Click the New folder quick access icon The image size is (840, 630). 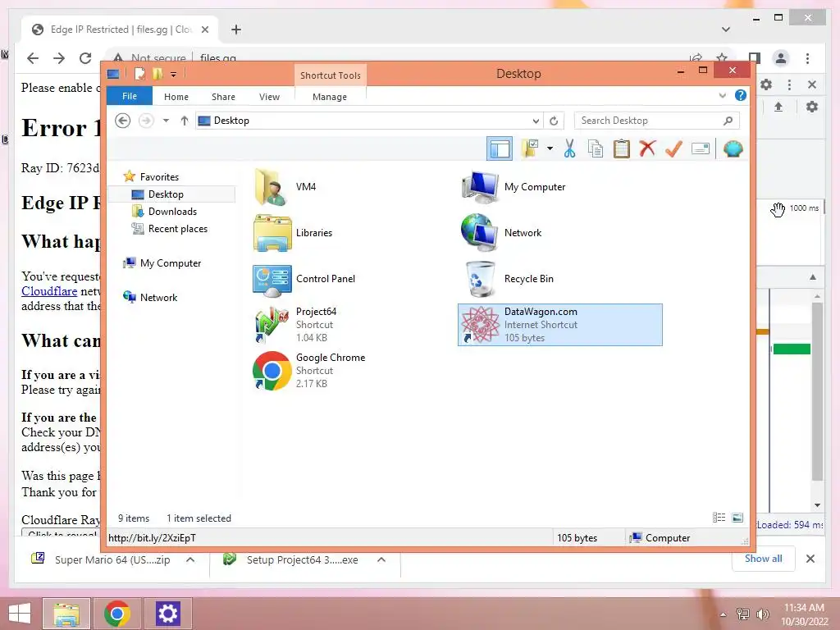click(157, 74)
